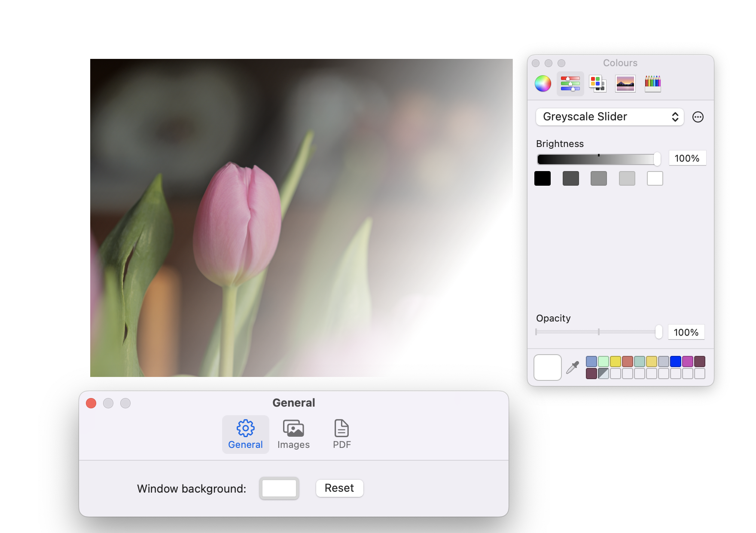Choose the light grey preset swatch

(627, 178)
